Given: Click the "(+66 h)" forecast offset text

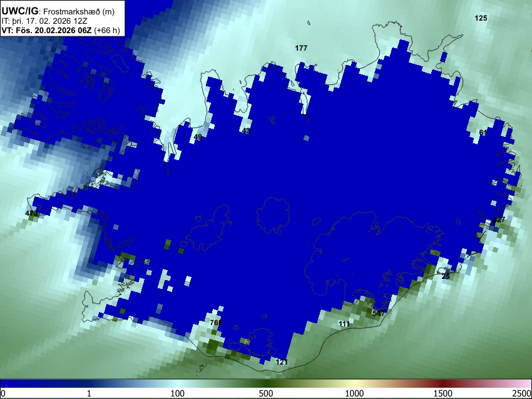Looking at the screenshot, I should pyautogui.click(x=106, y=30).
